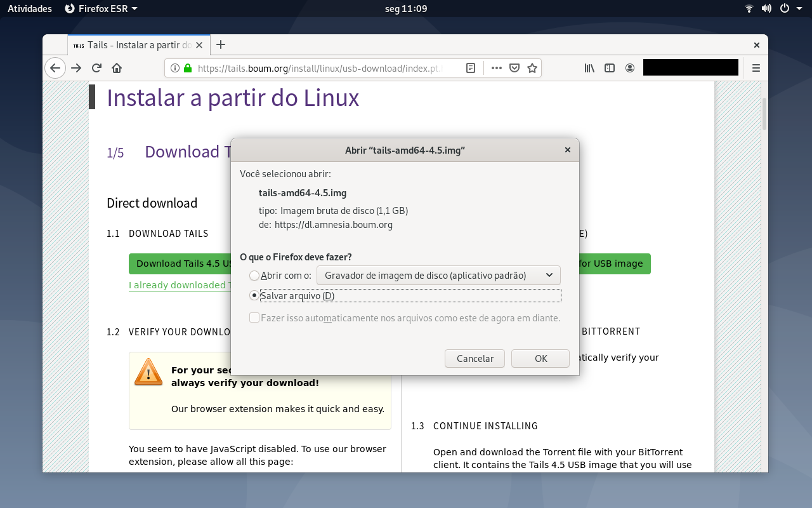Click the browser back arrow button
The width and height of the screenshot is (812, 508).
pyautogui.click(x=55, y=68)
